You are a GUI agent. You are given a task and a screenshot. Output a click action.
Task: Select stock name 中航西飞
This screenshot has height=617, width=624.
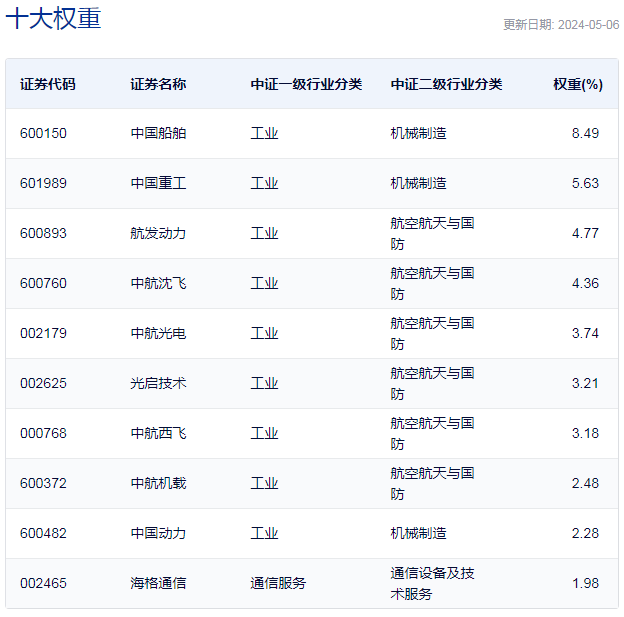pos(158,433)
